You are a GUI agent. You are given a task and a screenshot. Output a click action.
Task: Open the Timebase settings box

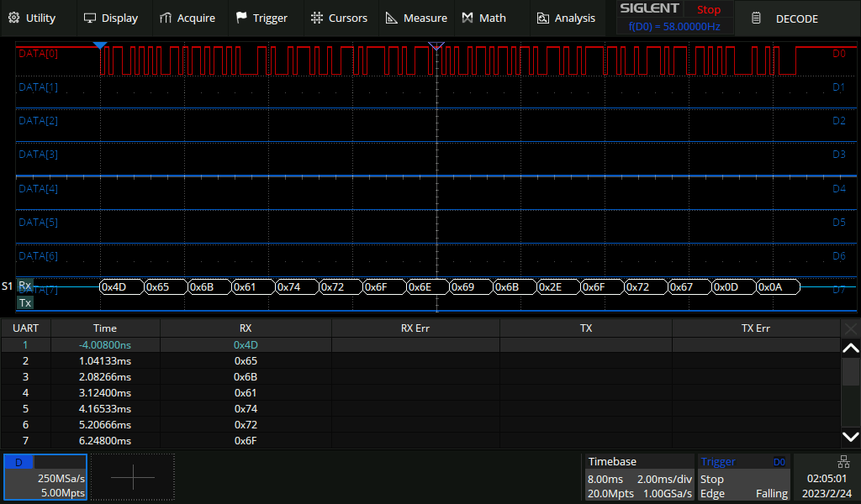point(640,477)
